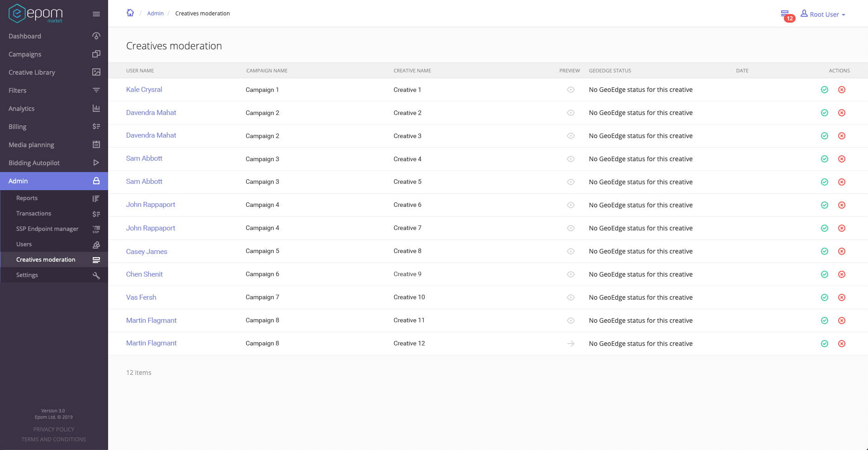Screen dimensions: 868x450
Task: Open the Privacy Policy footer link
Action: click(53, 430)
